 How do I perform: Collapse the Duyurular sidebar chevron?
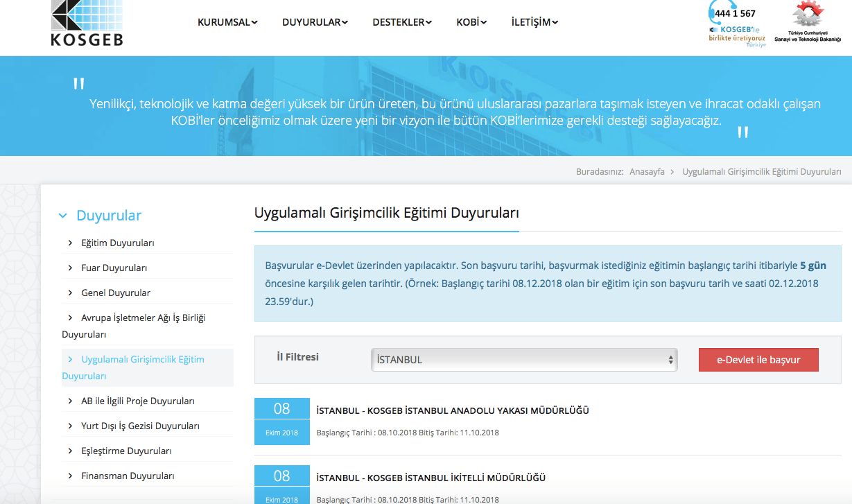coord(63,216)
